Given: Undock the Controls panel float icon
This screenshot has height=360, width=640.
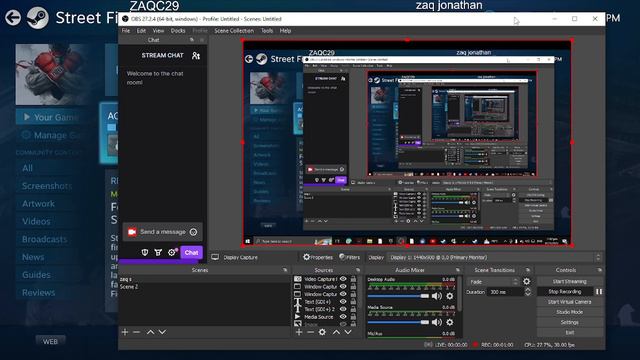Looking at the screenshot, I should click(599, 270).
